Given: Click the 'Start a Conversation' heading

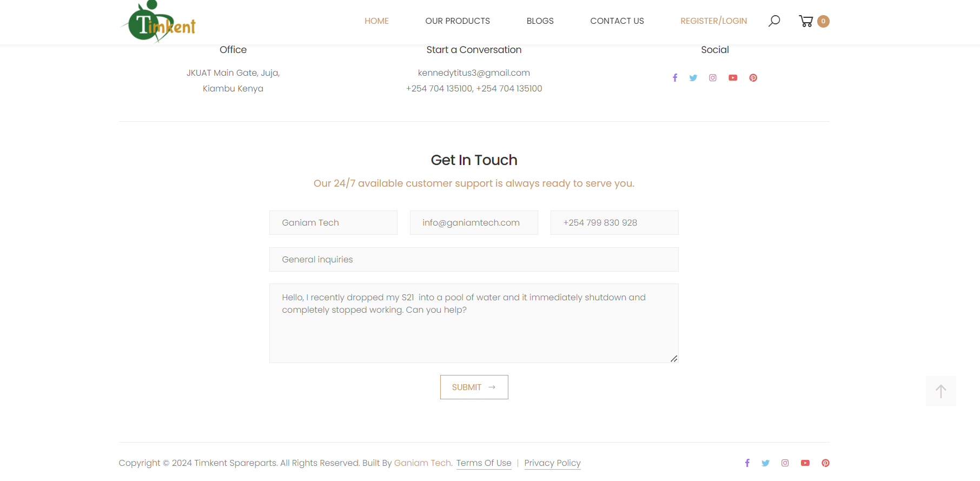Looking at the screenshot, I should pyautogui.click(x=474, y=50).
